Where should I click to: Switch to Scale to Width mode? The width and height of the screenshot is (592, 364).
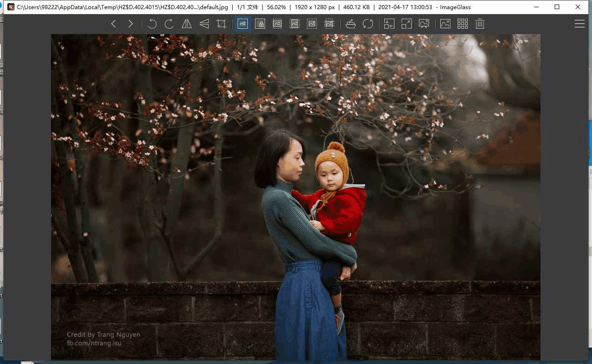(277, 24)
